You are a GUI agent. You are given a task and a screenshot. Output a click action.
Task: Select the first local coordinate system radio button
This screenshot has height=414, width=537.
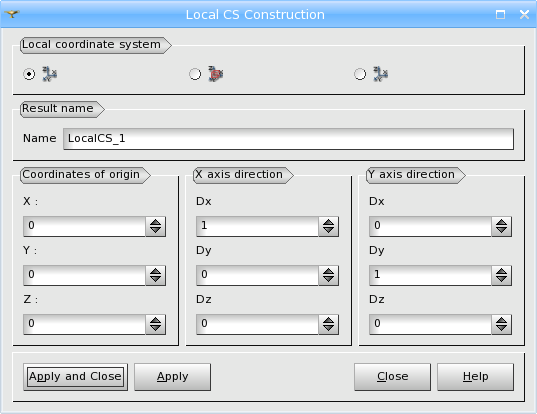[x=29, y=74]
